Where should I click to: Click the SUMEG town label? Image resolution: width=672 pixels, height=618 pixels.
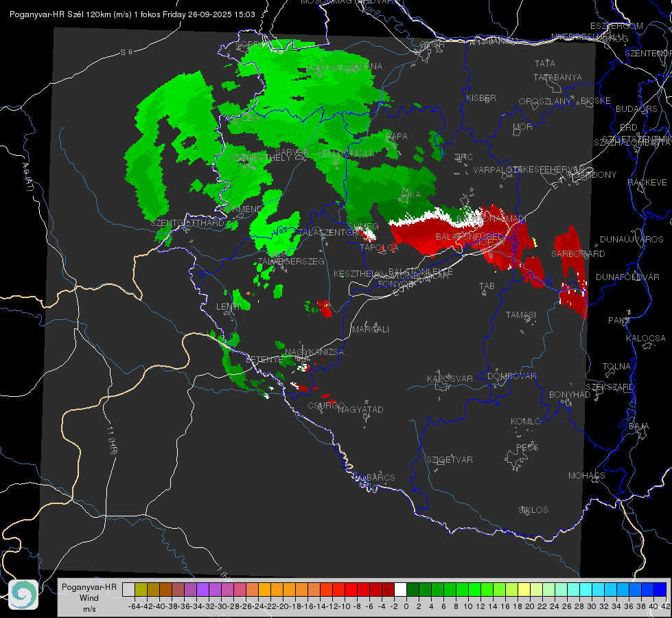(363, 226)
